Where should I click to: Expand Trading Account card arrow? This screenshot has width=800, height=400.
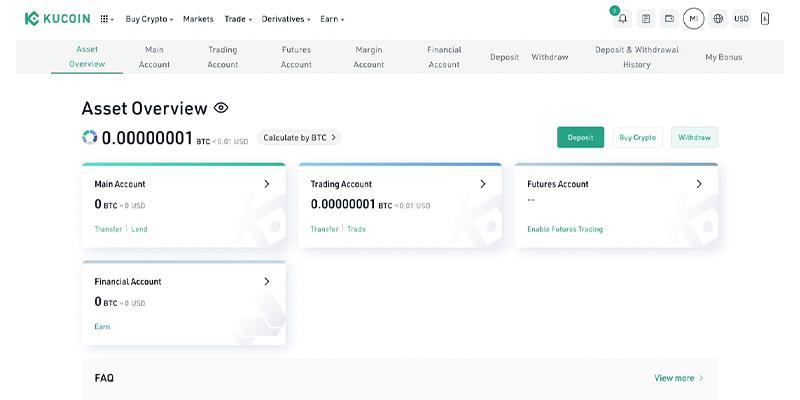point(483,184)
